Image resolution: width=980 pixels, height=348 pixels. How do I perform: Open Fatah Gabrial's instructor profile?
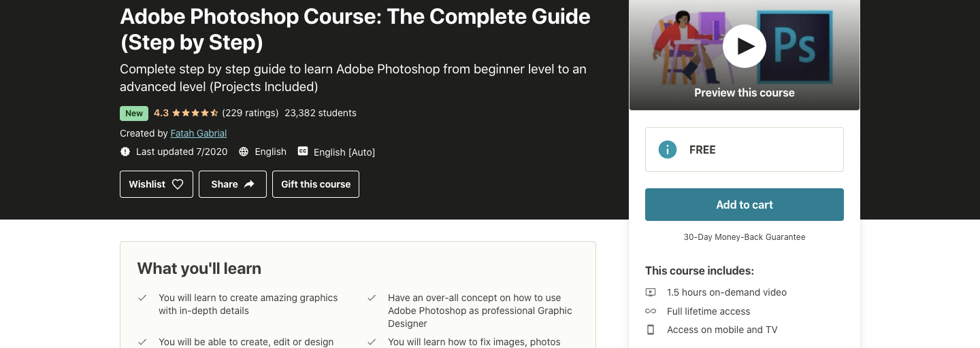199,133
